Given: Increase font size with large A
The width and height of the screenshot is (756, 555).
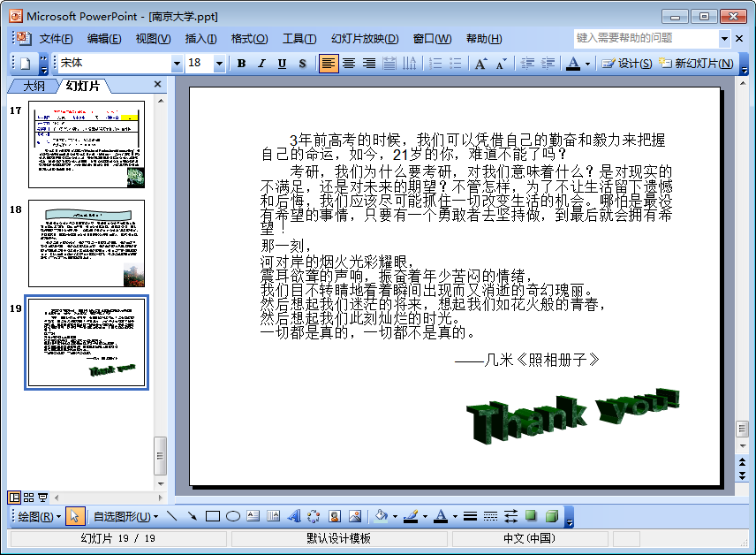Looking at the screenshot, I should pyautogui.click(x=480, y=64).
